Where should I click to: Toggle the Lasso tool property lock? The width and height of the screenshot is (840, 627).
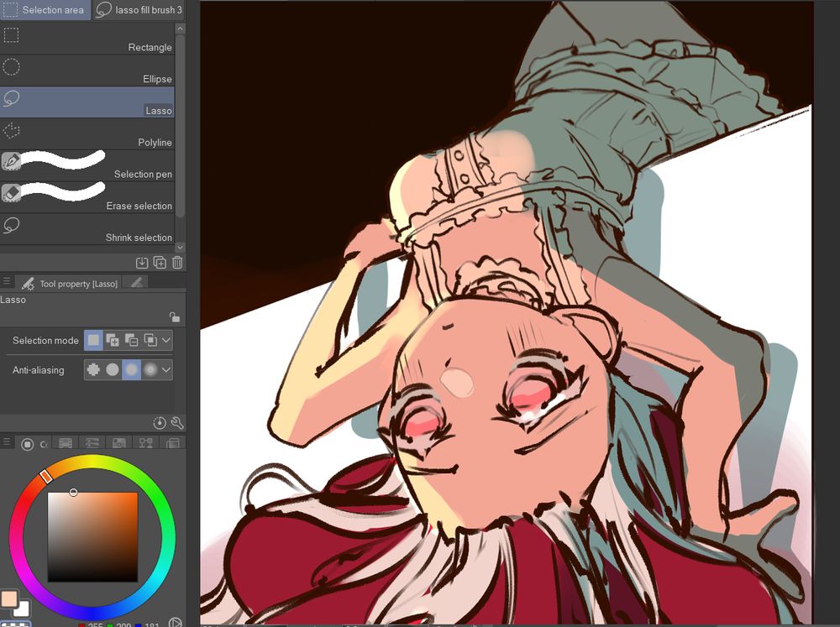coord(174,317)
